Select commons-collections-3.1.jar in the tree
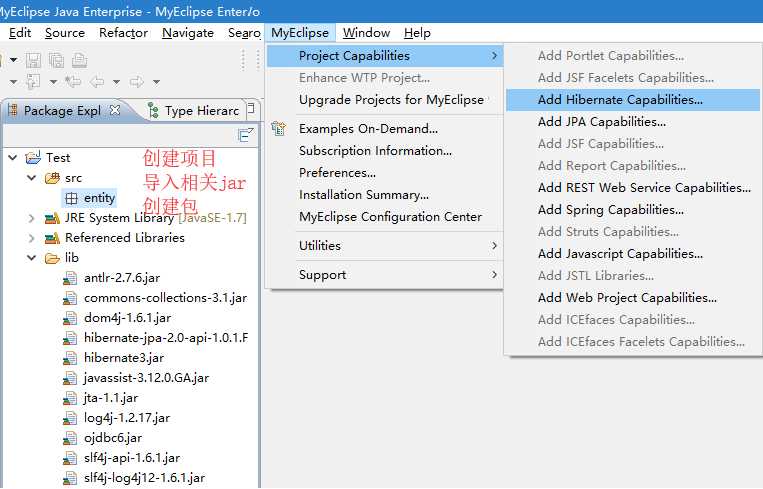Screen dimensions: 763x489 [x=165, y=298]
